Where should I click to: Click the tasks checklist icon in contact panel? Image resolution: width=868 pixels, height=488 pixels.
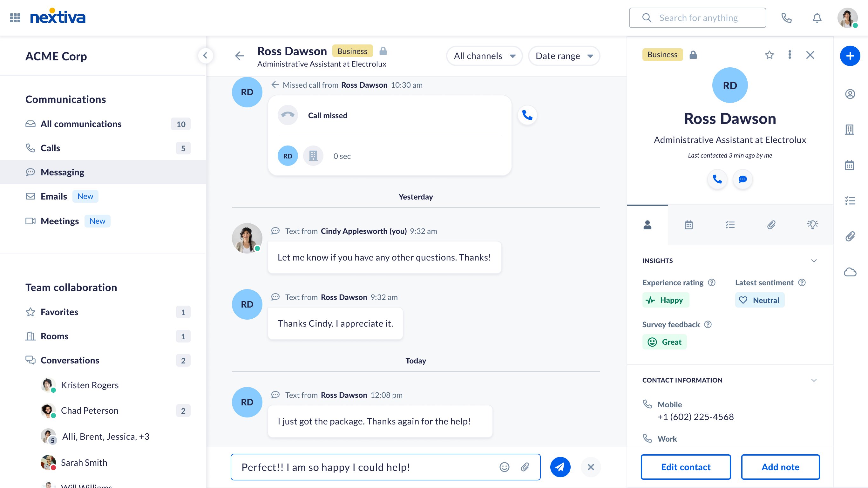730,225
